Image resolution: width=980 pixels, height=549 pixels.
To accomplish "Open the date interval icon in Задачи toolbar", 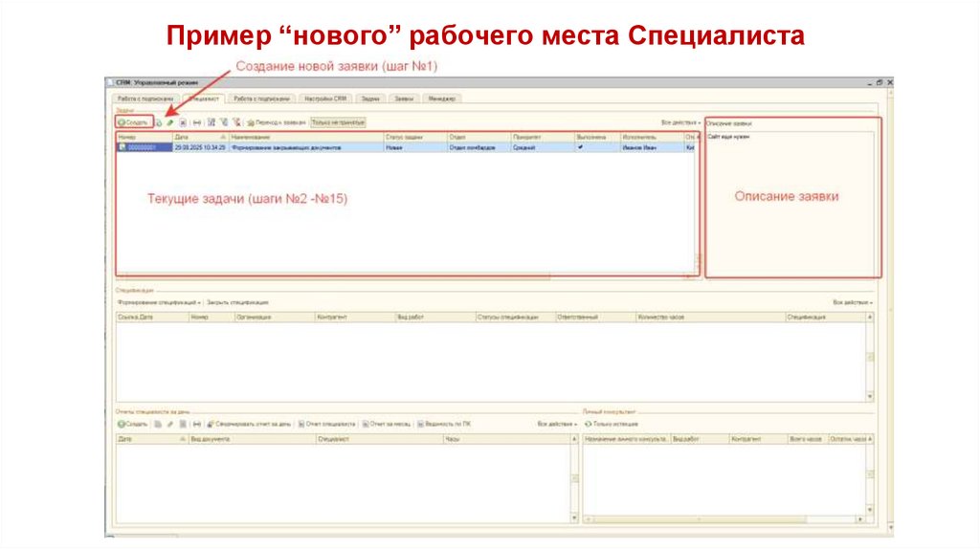I will tap(197, 122).
